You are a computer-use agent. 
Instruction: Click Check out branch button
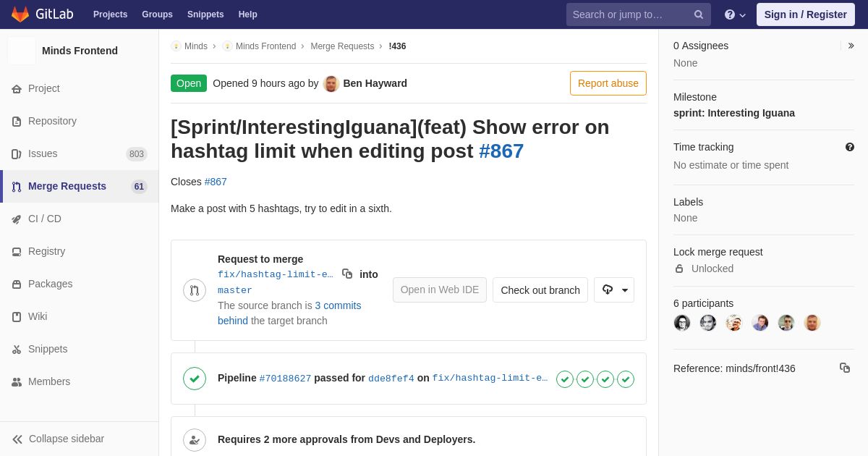[x=540, y=290]
